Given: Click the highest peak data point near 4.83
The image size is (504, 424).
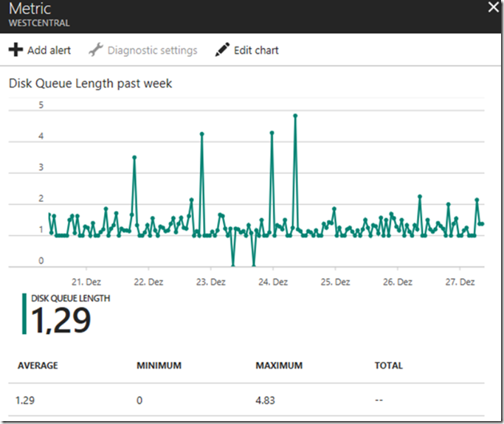Looking at the screenshot, I should tap(295, 116).
